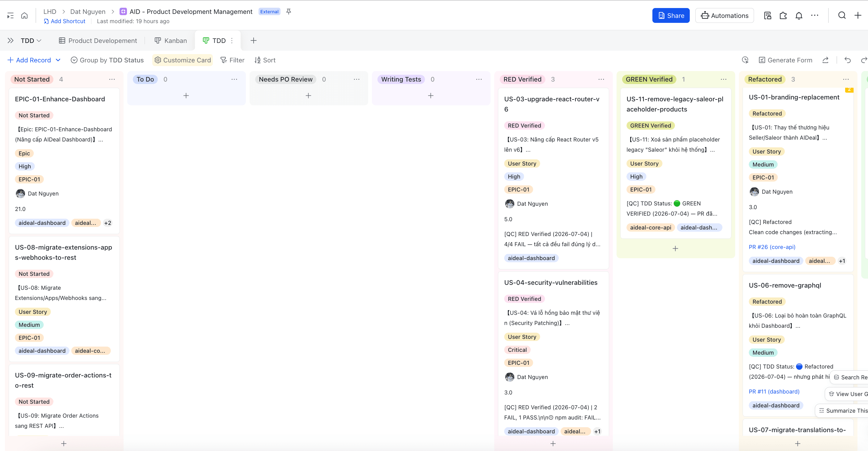
Task: Open Refactored column options ellipsis
Action: (x=846, y=79)
